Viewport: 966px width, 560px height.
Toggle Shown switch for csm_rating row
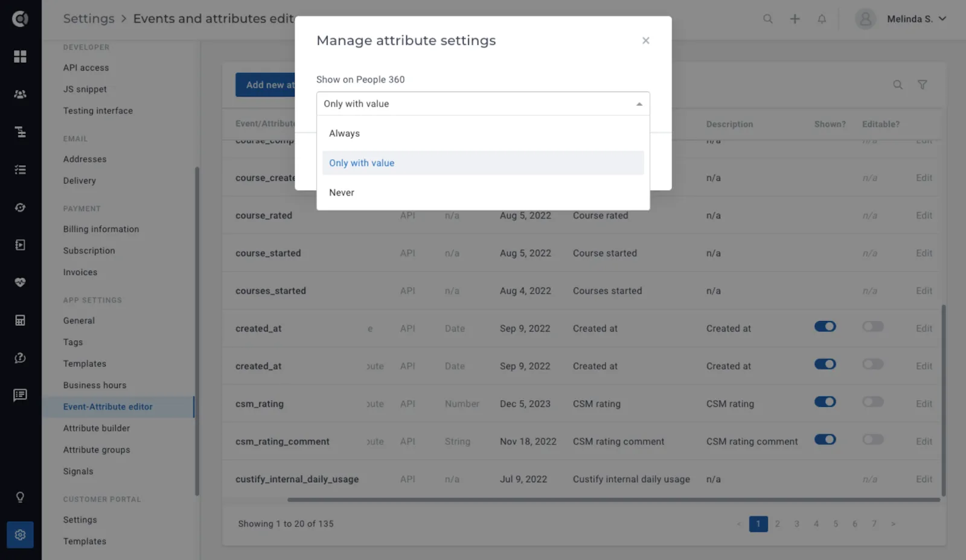[x=825, y=402]
